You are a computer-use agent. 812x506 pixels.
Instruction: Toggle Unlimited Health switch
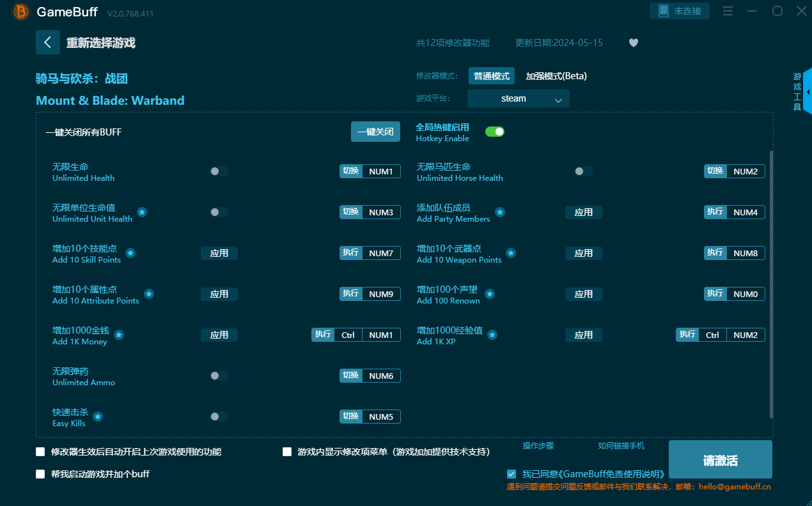click(x=219, y=171)
